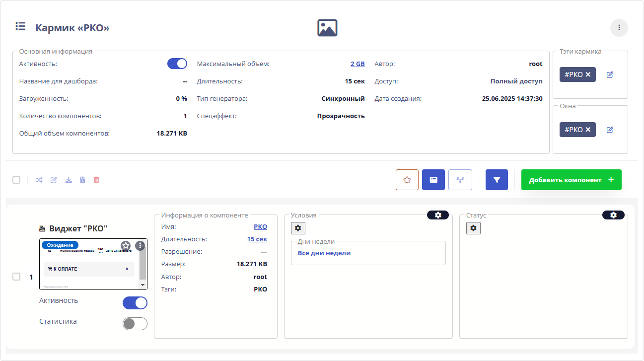
Task: Open the widget thumbnail three-dot menu
Action: (x=140, y=245)
